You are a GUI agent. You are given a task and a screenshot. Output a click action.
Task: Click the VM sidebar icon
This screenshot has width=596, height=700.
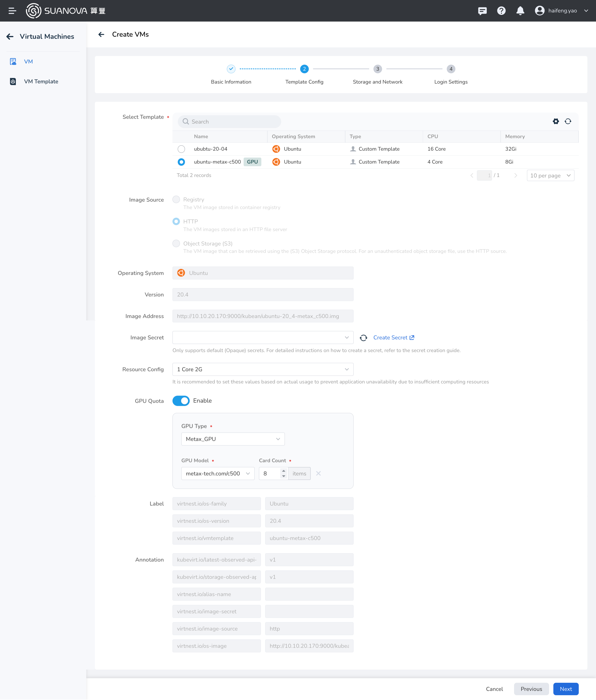coord(14,62)
